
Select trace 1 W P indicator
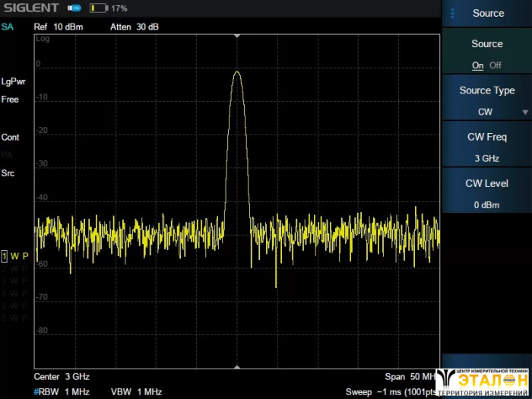tap(15, 255)
